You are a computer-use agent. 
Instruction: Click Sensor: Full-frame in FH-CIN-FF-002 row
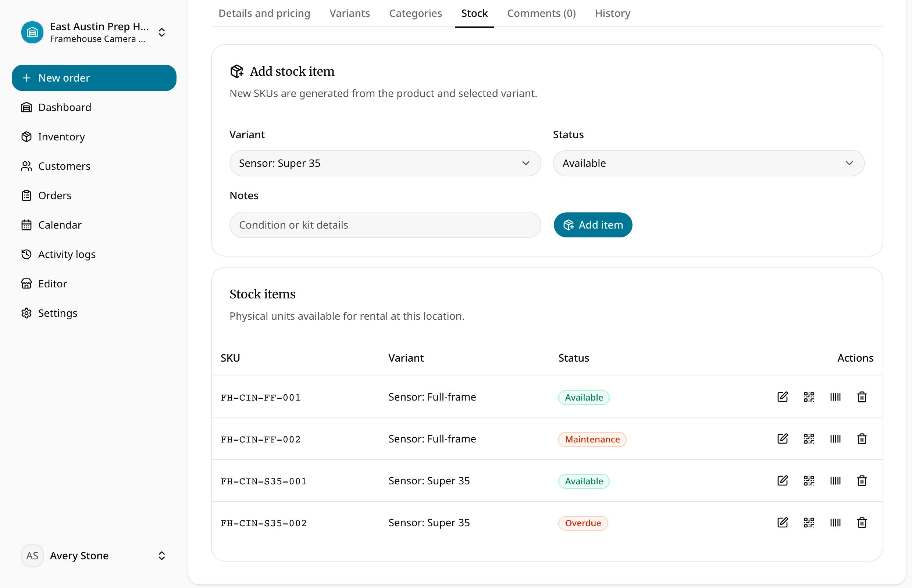(x=432, y=439)
